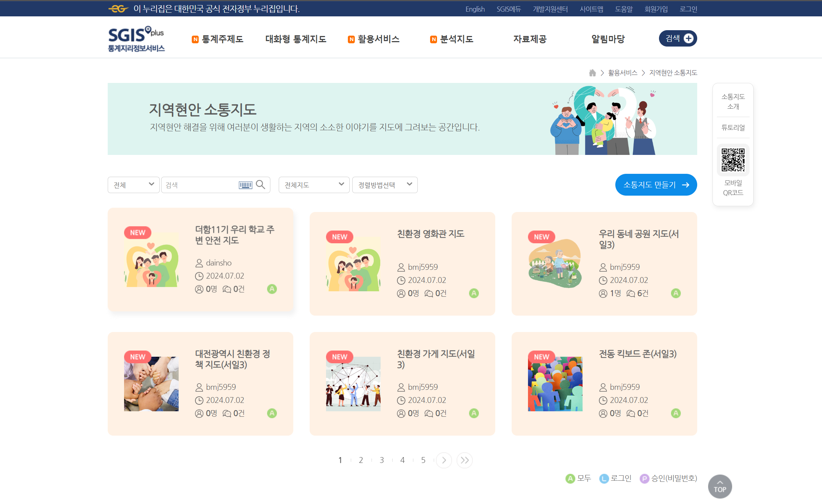Viewport: 822px width, 504px height.
Task: Open the 친환경 영화관 지도 card thumbnail
Action: tap(353, 263)
